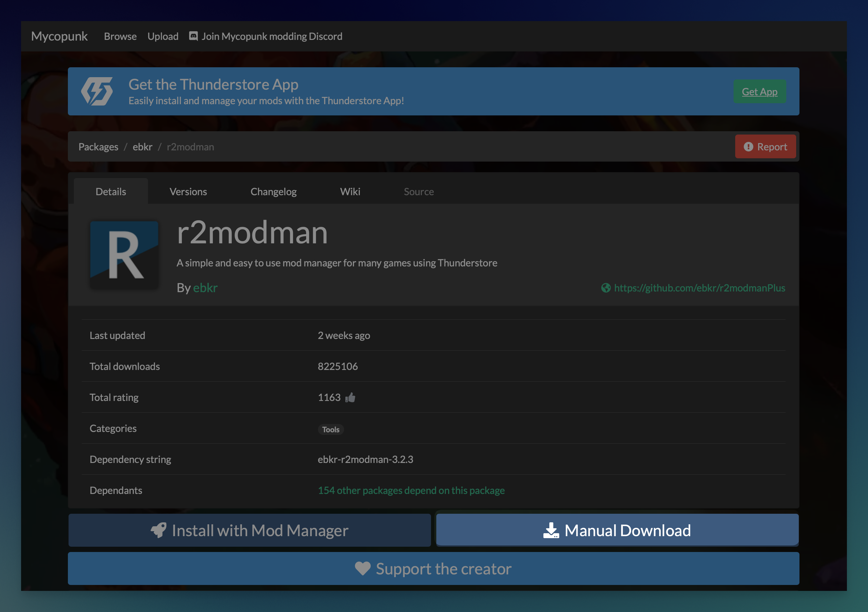Click the r2modman package icon thumbnail
868x612 pixels.
[124, 255]
